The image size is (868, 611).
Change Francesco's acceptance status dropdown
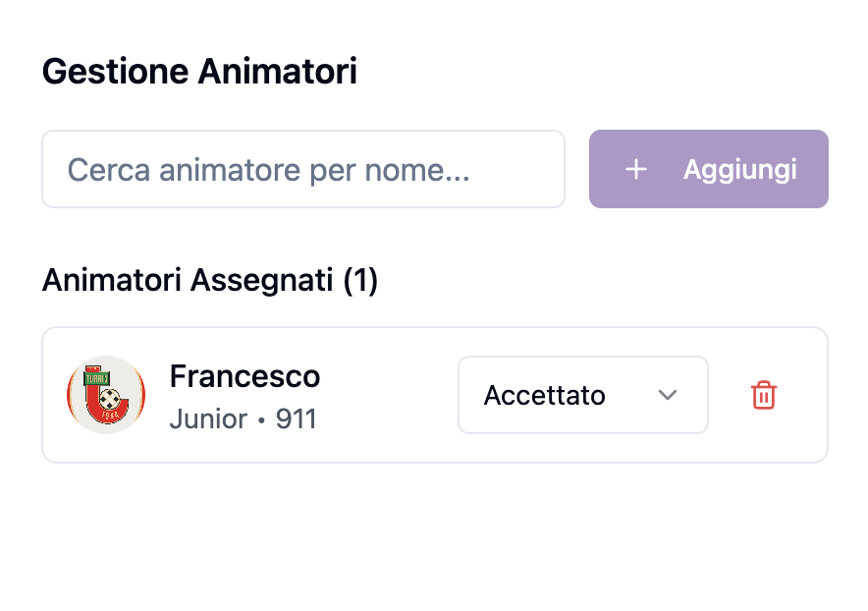click(x=582, y=395)
